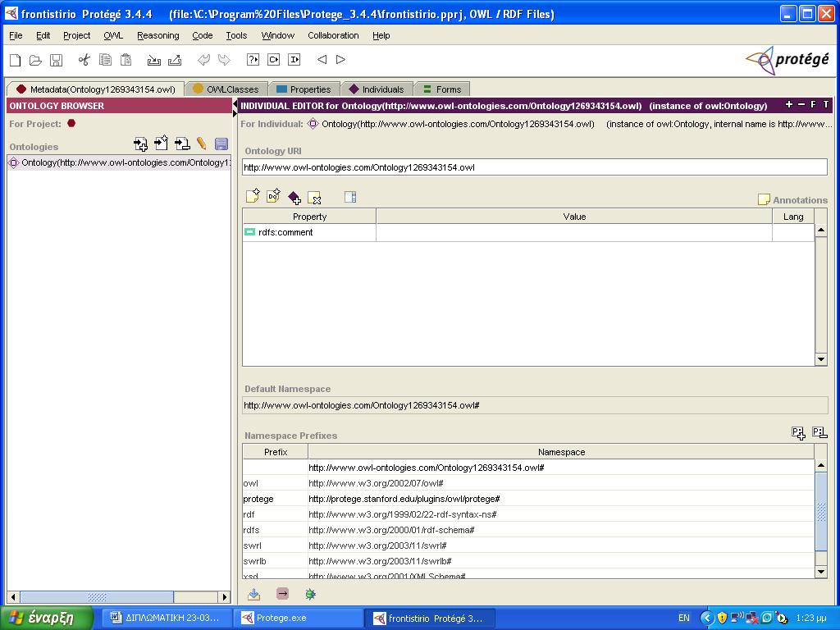Switch to the Forms tab
840x630 pixels.
tap(442, 89)
